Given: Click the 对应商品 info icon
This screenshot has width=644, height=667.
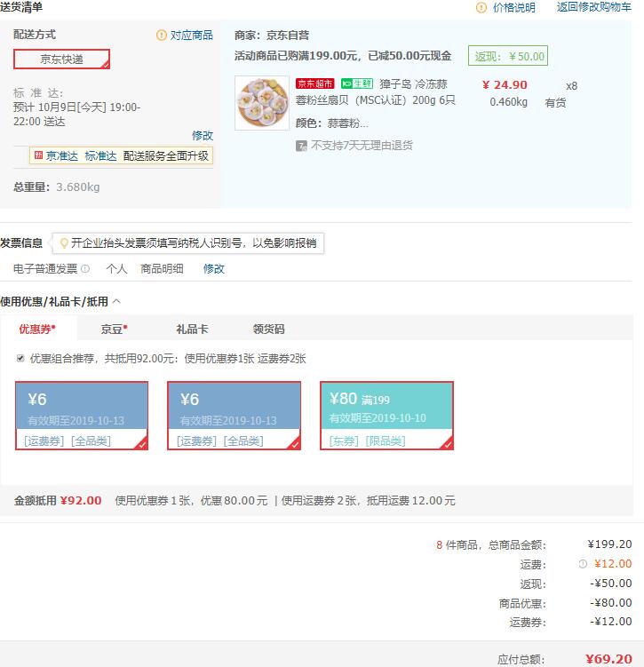Looking at the screenshot, I should coord(161,35).
